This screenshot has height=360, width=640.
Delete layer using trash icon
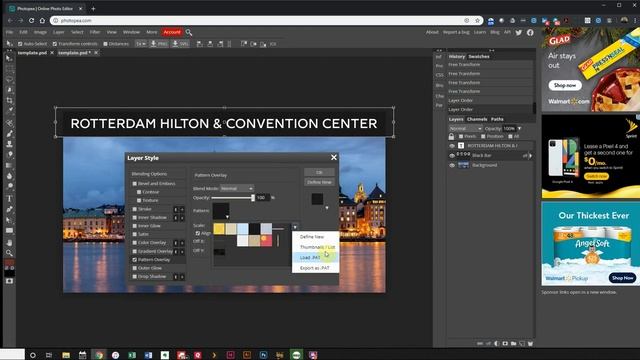tap(530, 344)
